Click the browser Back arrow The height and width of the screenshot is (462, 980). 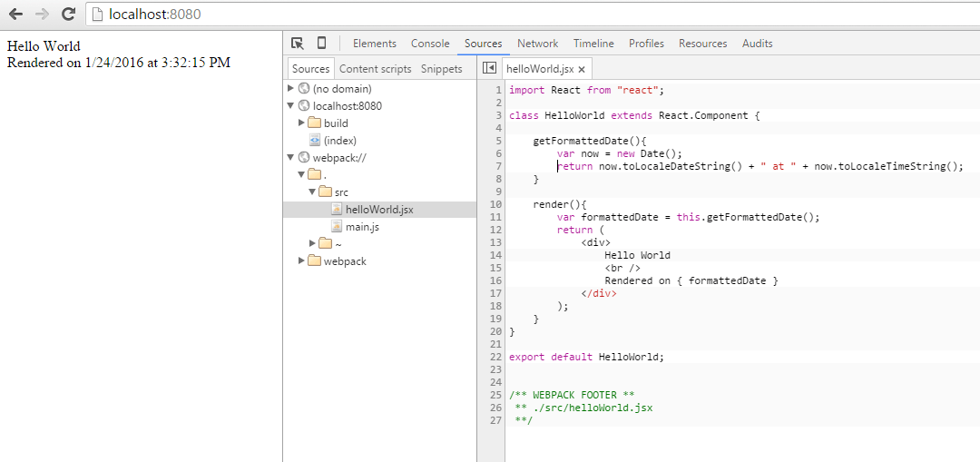15,13
